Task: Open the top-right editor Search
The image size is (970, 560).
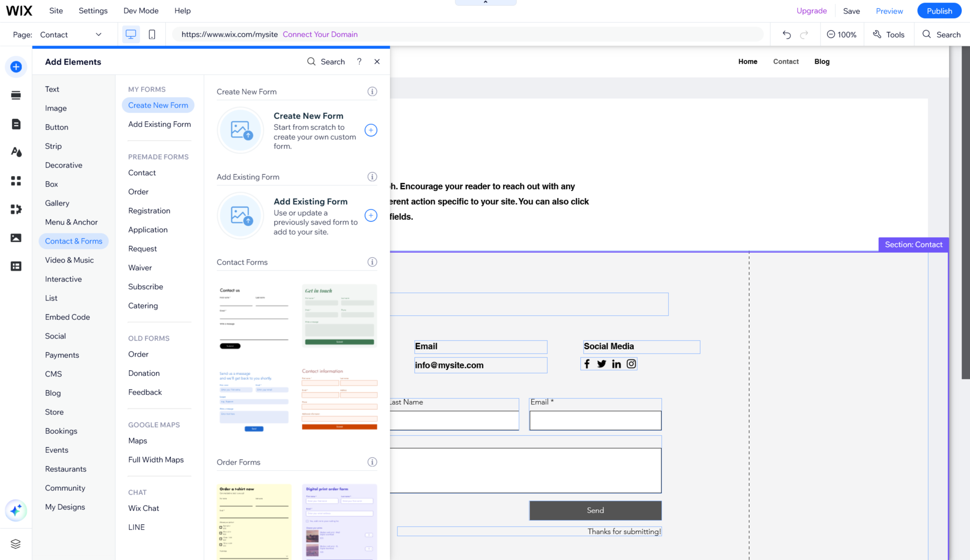Action: 941,35
